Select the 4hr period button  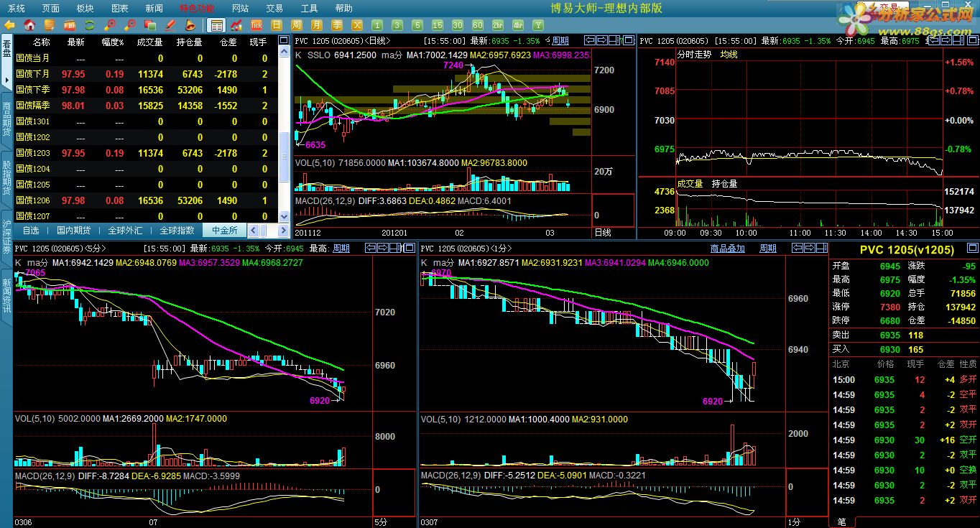[517, 25]
